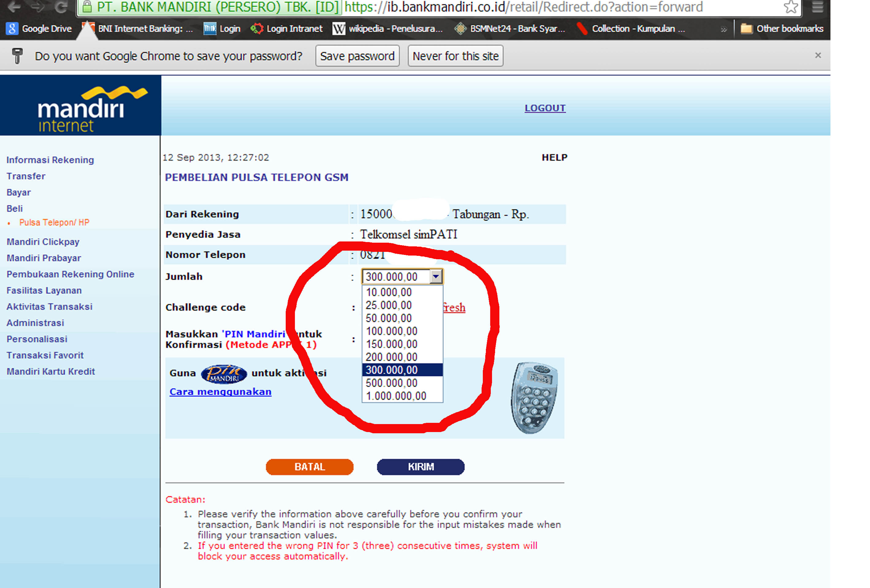
Task: Click the key icon in password bar
Action: pos(17,56)
